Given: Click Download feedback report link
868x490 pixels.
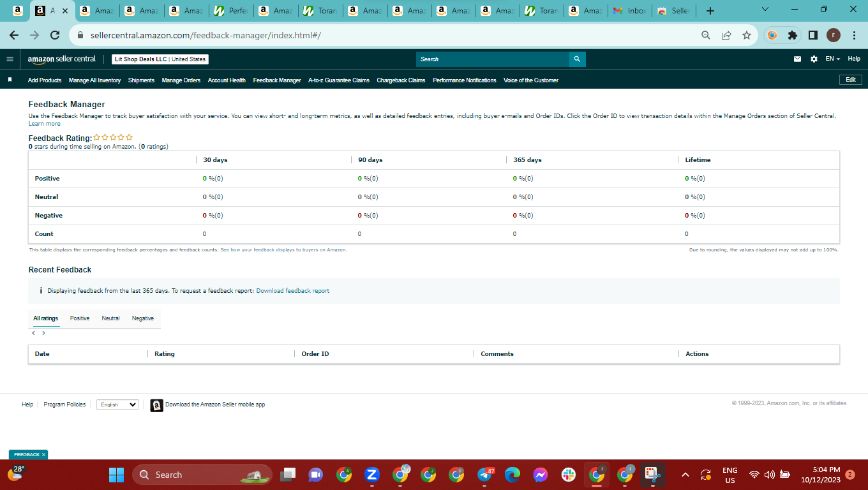Looking at the screenshot, I should pyautogui.click(x=293, y=291).
